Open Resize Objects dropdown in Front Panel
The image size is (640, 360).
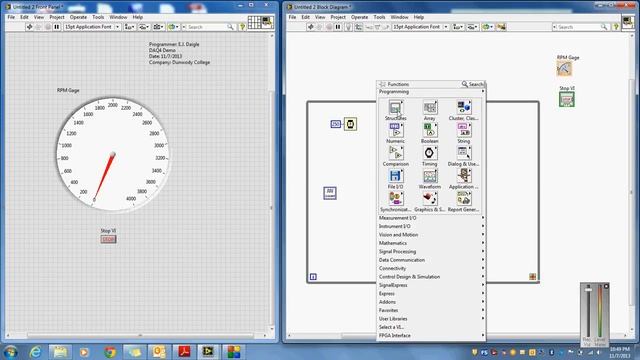[158, 27]
